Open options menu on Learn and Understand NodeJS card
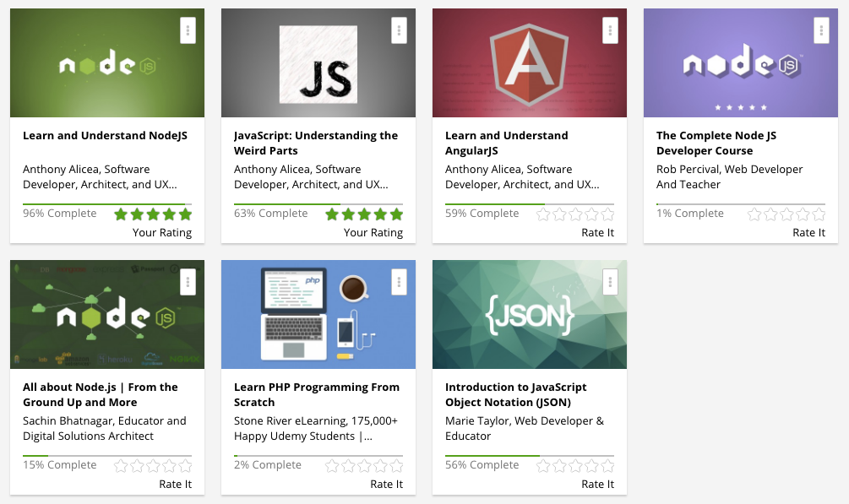The width and height of the screenshot is (849, 504). (188, 30)
